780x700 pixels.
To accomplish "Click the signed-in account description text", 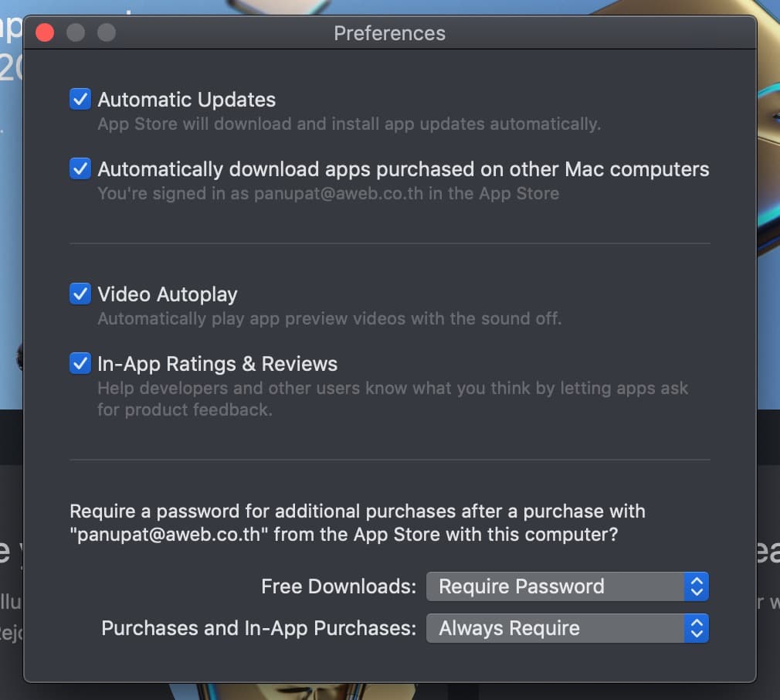I will pos(328,193).
